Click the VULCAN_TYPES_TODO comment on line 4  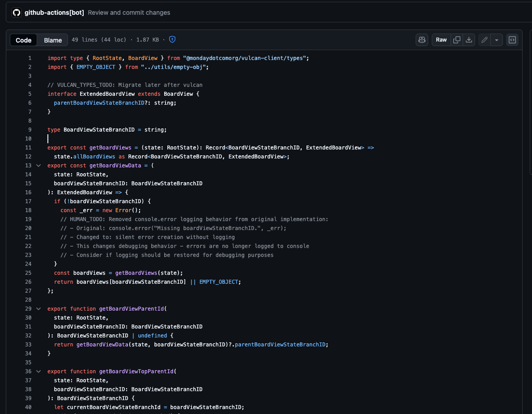125,85
